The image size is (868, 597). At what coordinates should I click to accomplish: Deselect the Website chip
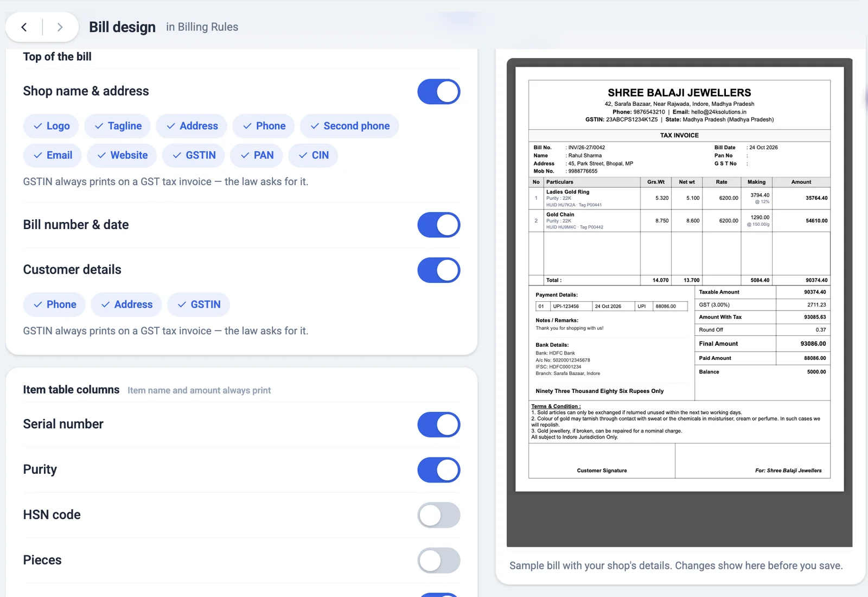(x=122, y=155)
